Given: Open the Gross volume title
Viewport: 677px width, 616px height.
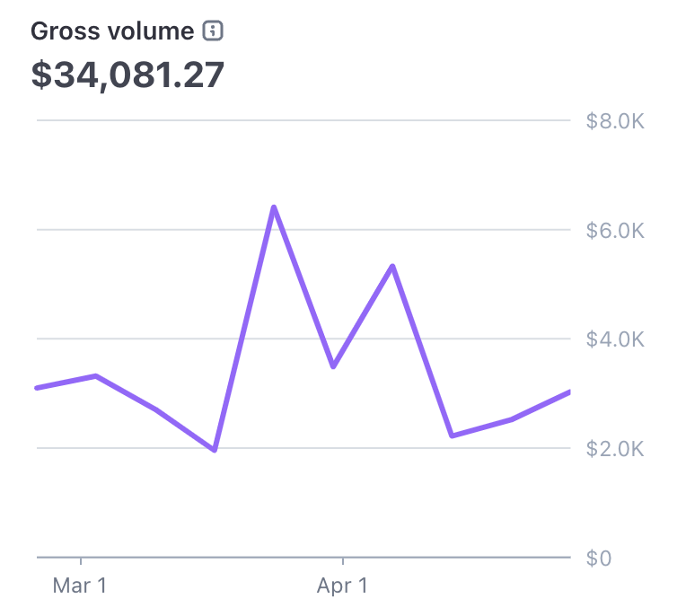Looking at the screenshot, I should tap(112, 31).
